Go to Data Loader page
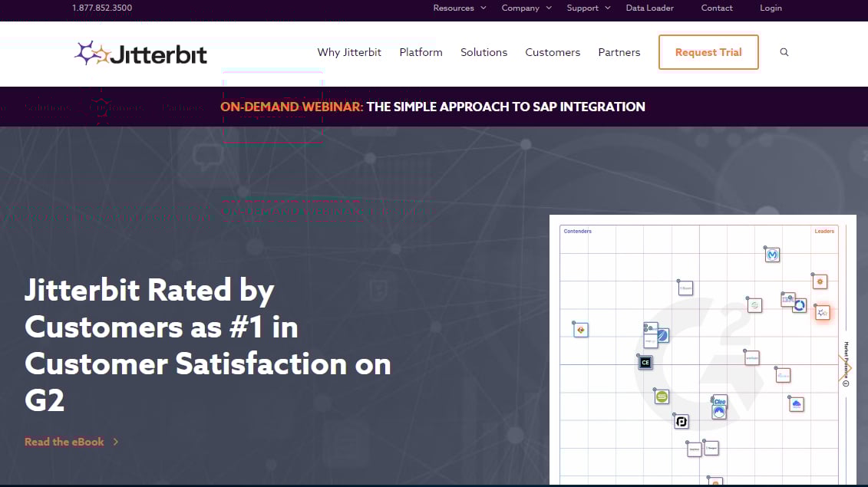Screen dimensions: 868x487 (x=649, y=8)
